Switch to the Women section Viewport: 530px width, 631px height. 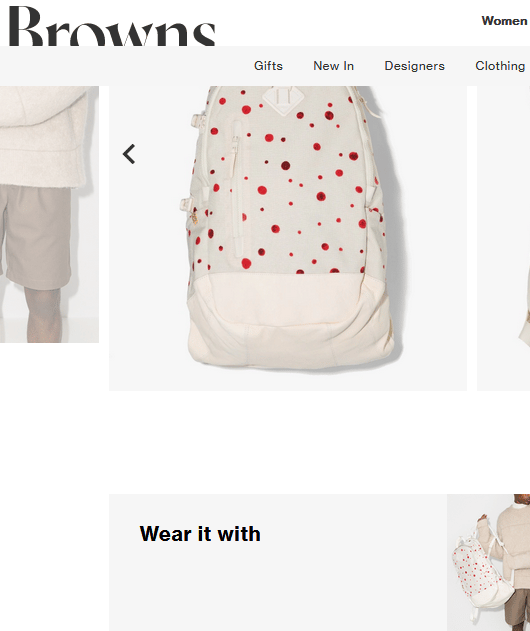(504, 21)
